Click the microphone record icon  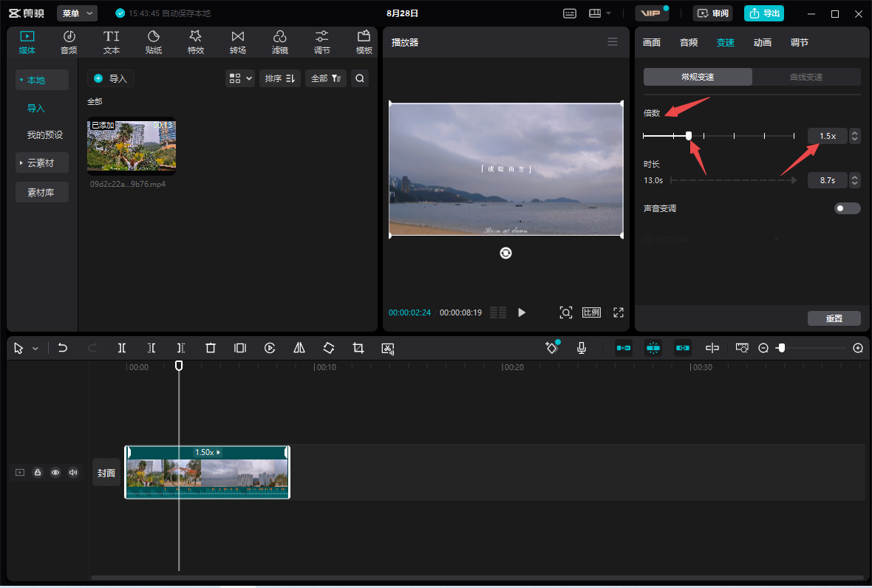[582, 348]
